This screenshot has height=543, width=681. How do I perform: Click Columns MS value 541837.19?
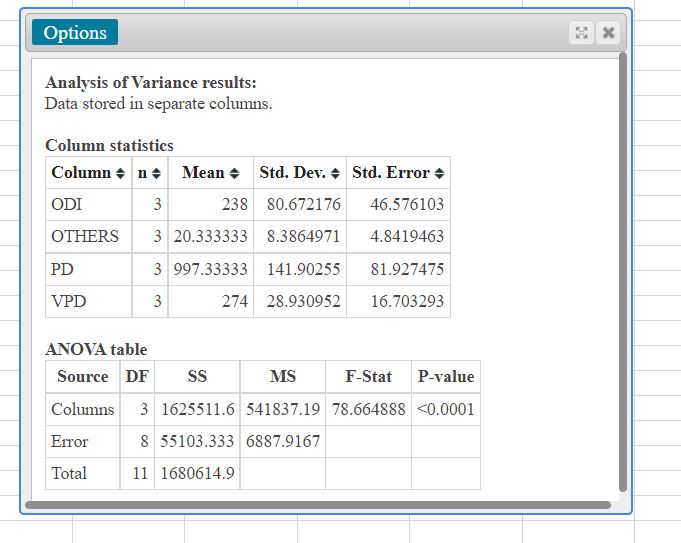point(283,409)
